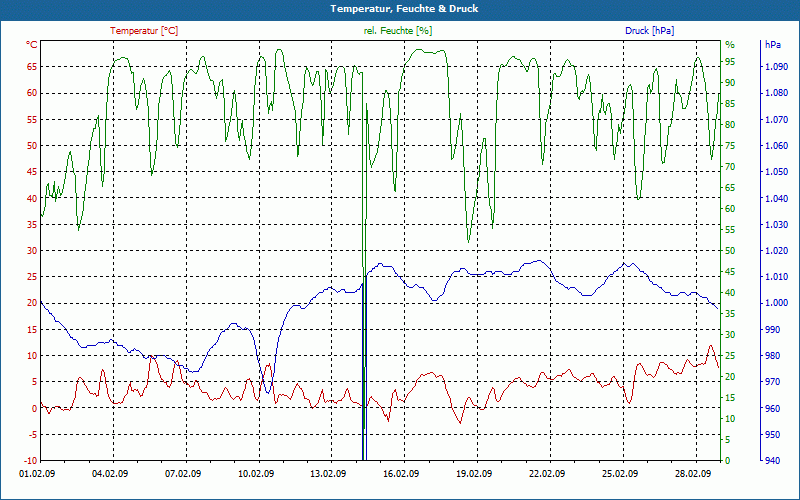Click the '65' temperature axis tick
The height and width of the screenshot is (500, 800).
[x=32, y=66]
